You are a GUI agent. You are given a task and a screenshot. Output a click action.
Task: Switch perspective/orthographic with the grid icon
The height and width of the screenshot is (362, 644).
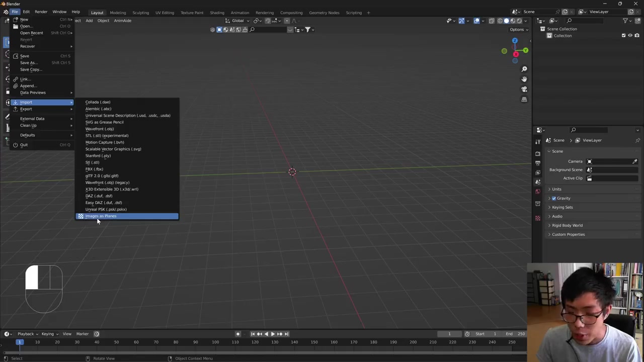[x=524, y=100]
